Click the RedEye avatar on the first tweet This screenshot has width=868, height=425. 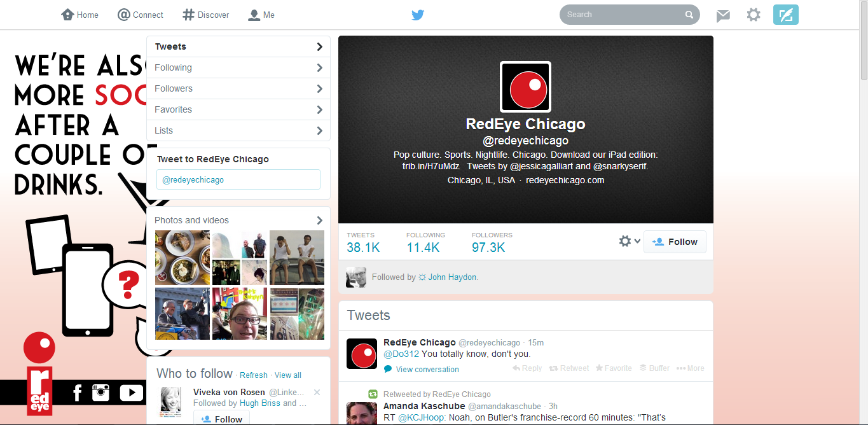[362, 354]
